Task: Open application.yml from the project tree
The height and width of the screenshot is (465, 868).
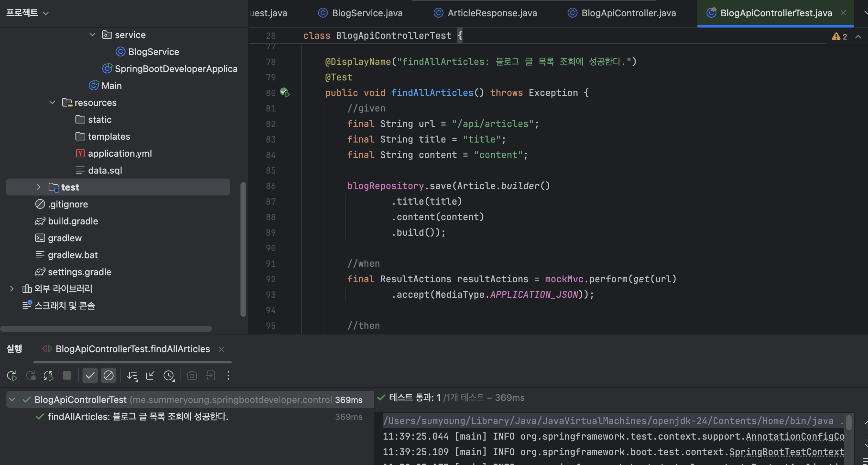Action: [120, 153]
